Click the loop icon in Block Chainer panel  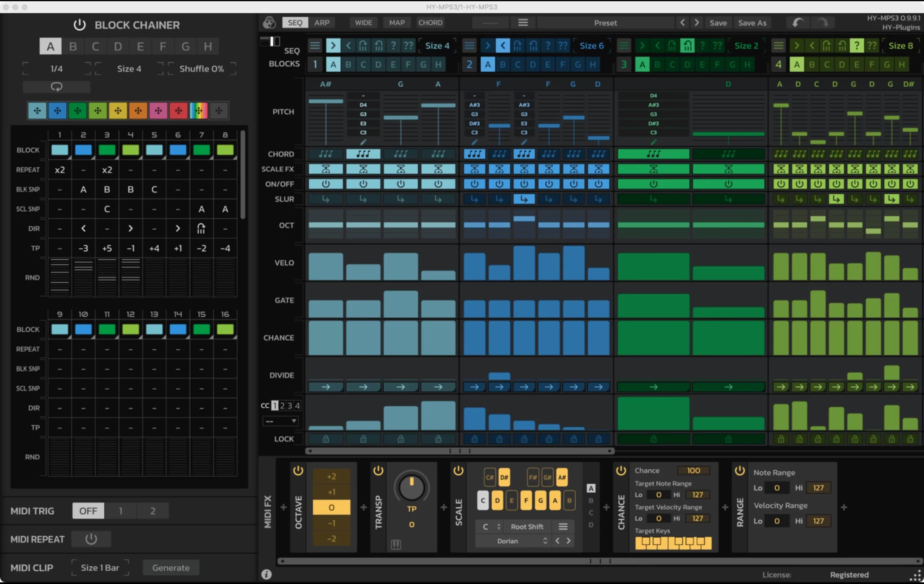tap(56, 87)
